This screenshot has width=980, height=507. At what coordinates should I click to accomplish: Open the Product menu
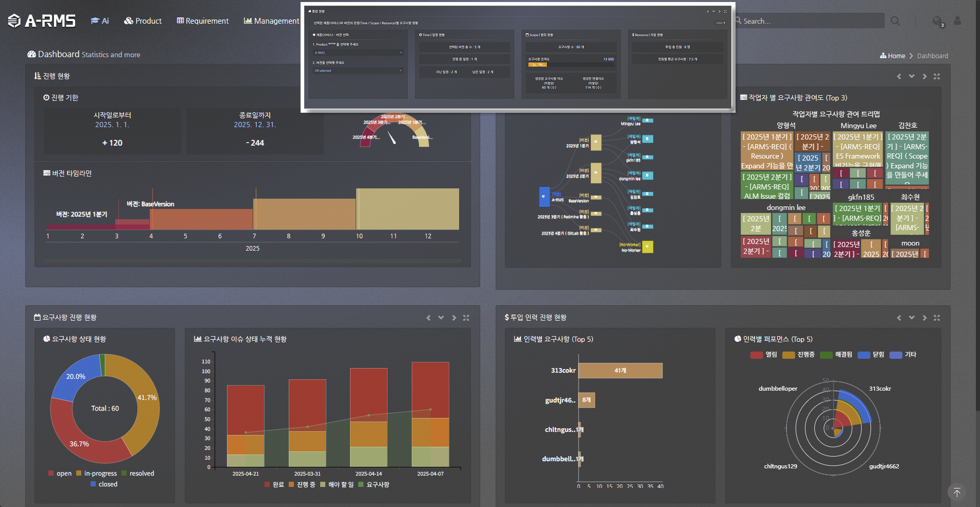coord(143,21)
